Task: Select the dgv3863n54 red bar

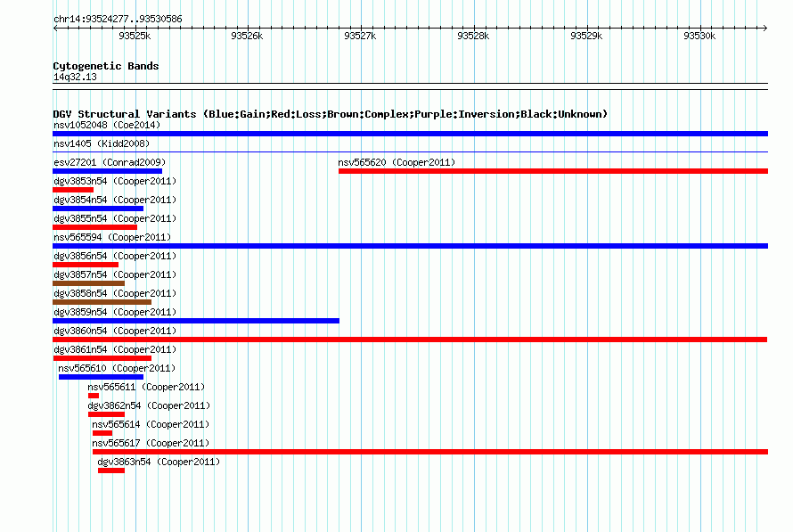Action: [x=111, y=471]
